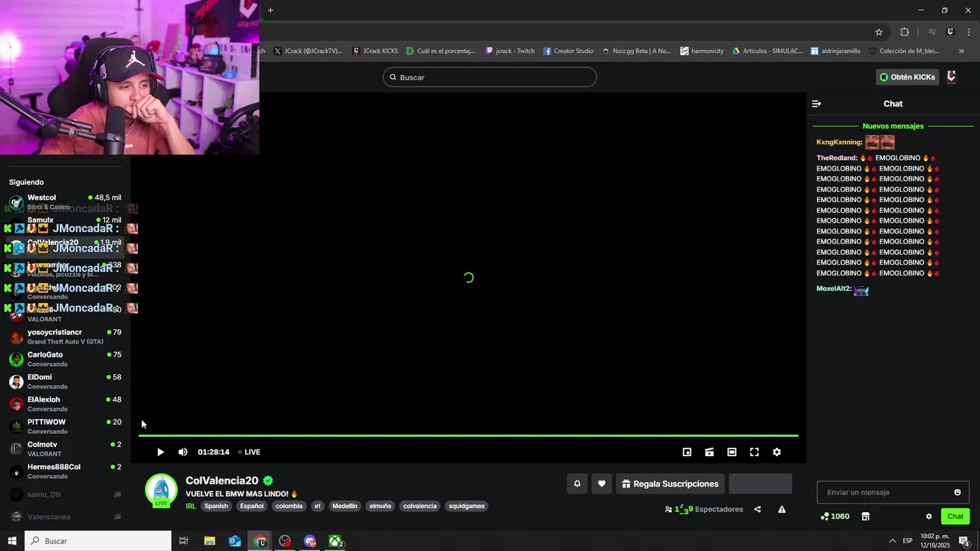The image size is (980, 551).
Task: Open File Explorer from taskbar
Action: pos(210,541)
